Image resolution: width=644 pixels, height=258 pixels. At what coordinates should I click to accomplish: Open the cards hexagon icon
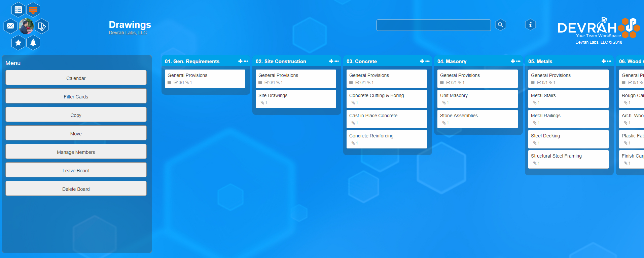click(x=41, y=26)
